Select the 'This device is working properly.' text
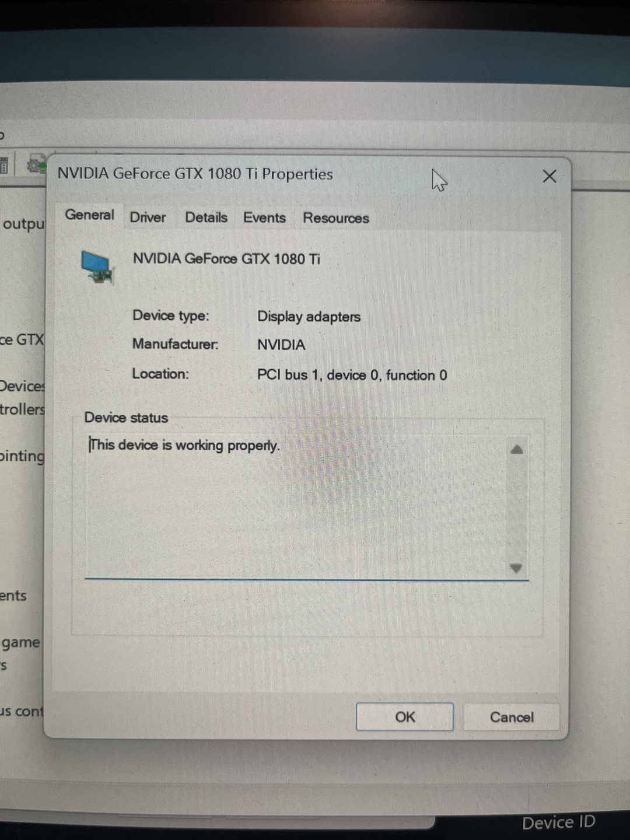Screen dimensions: 630x840 point(184,445)
